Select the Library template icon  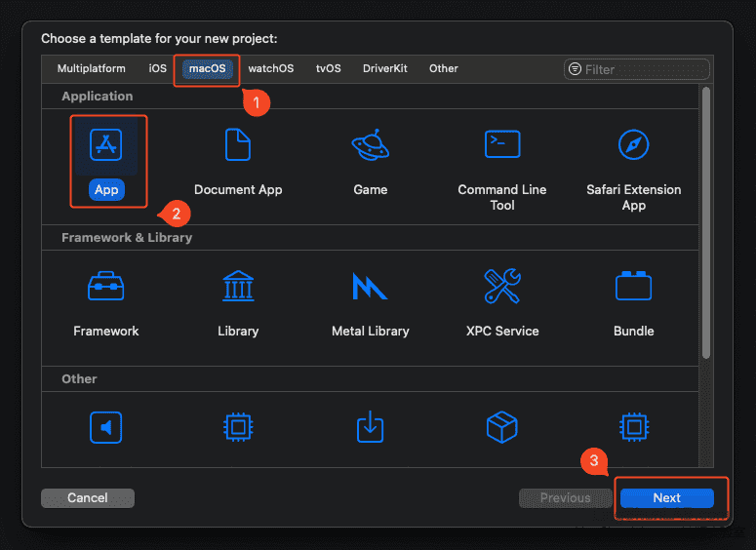[238, 288]
